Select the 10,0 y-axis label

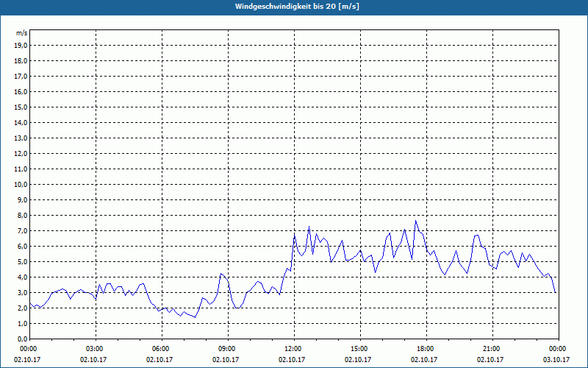pos(21,185)
